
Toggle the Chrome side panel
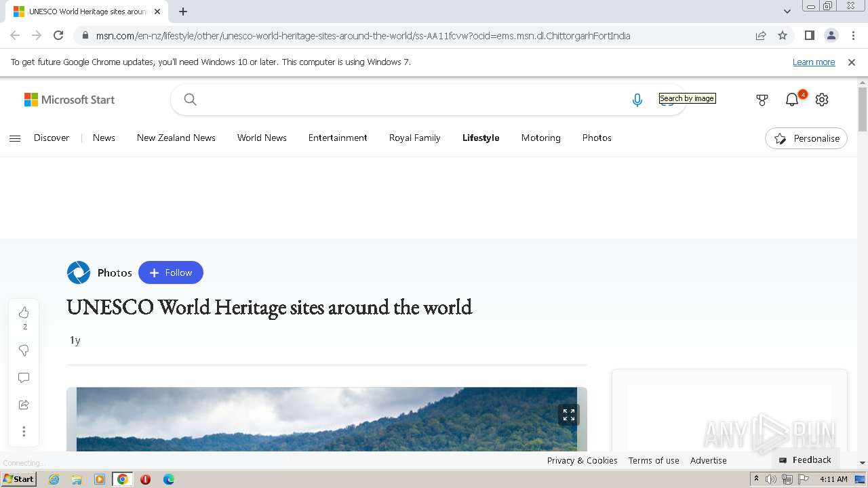(x=809, y=35)
